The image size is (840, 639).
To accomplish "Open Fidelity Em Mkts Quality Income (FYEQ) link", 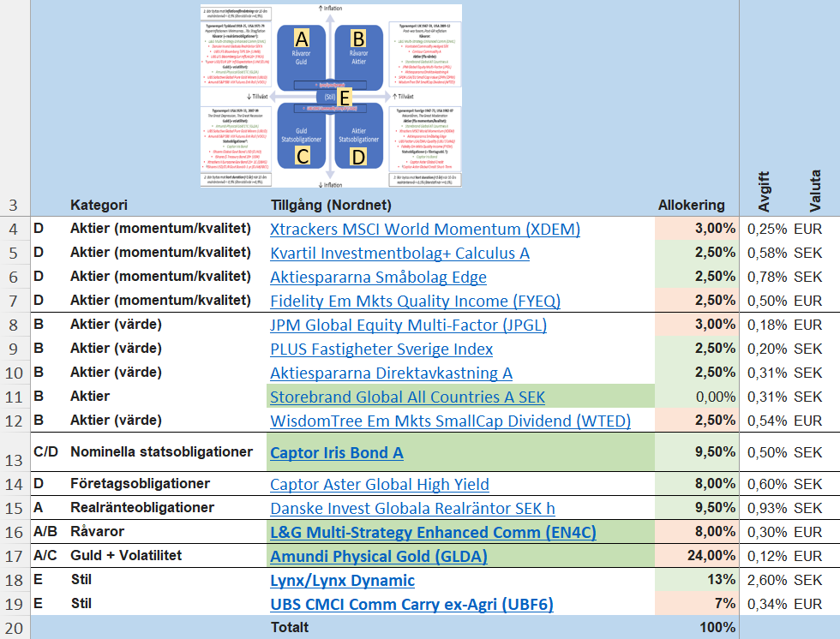I will pos(415,302).
